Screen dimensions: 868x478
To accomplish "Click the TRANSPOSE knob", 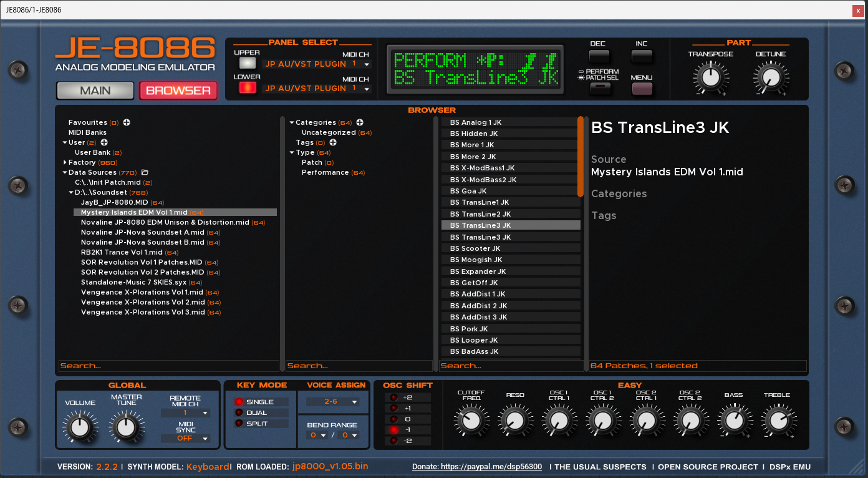I will pyautogui.click(x=710, y=78).
